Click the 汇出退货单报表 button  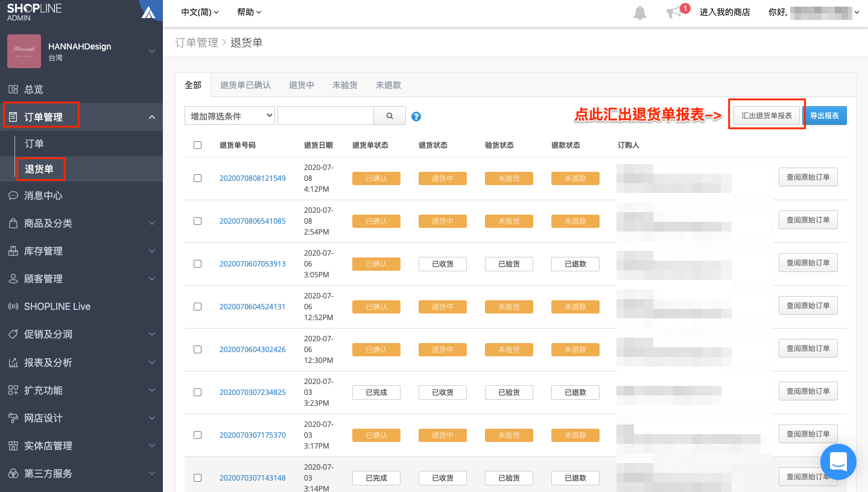pyautogui.click(x=767, y=116)
